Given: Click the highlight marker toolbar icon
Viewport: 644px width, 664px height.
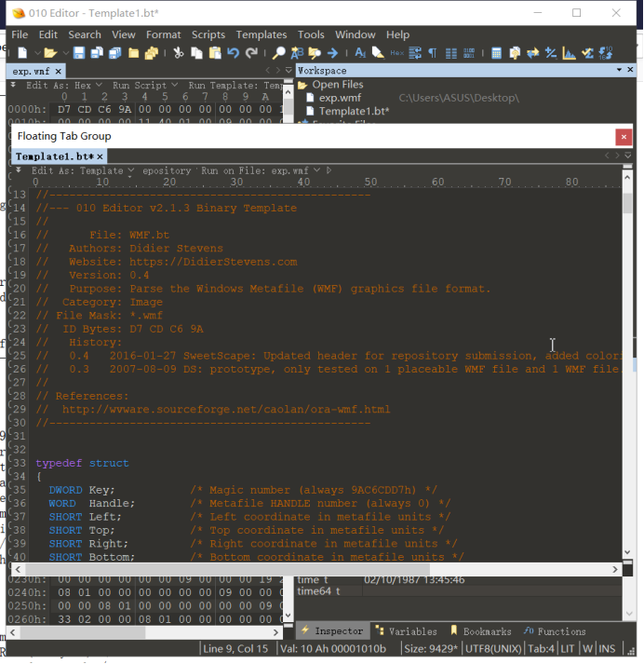Looking at the screenshot, I should tap(378, 53).
